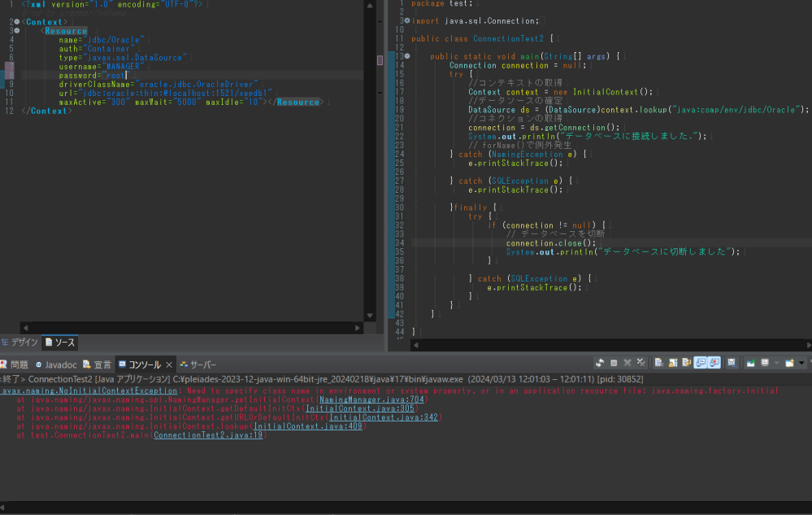Toggle scroll lock in the console
This screenshot has height=515, width=812.
(x=671, y=363)
